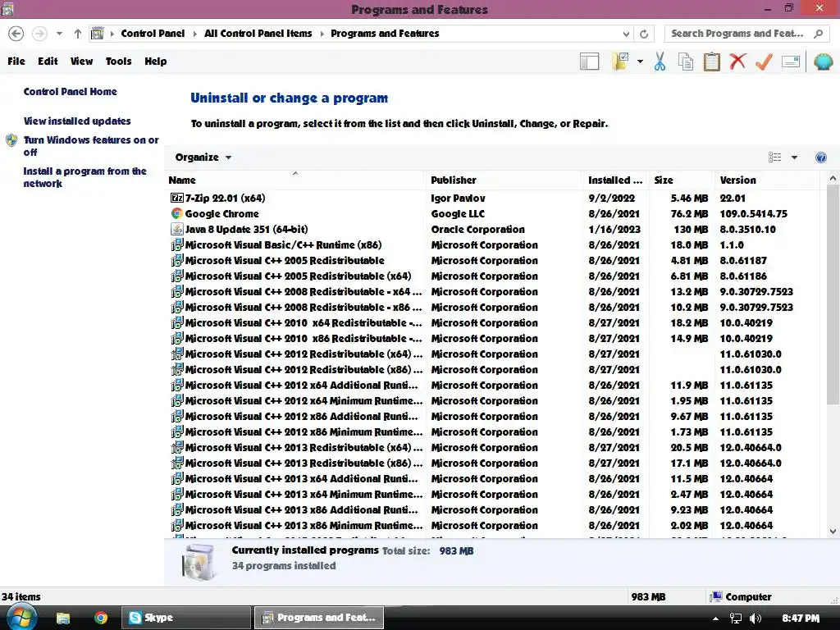Viewport: 840px width, 630px height.
Task: Expand the folder options toolbar dropdown arrow
Action: tap(640, 62)
